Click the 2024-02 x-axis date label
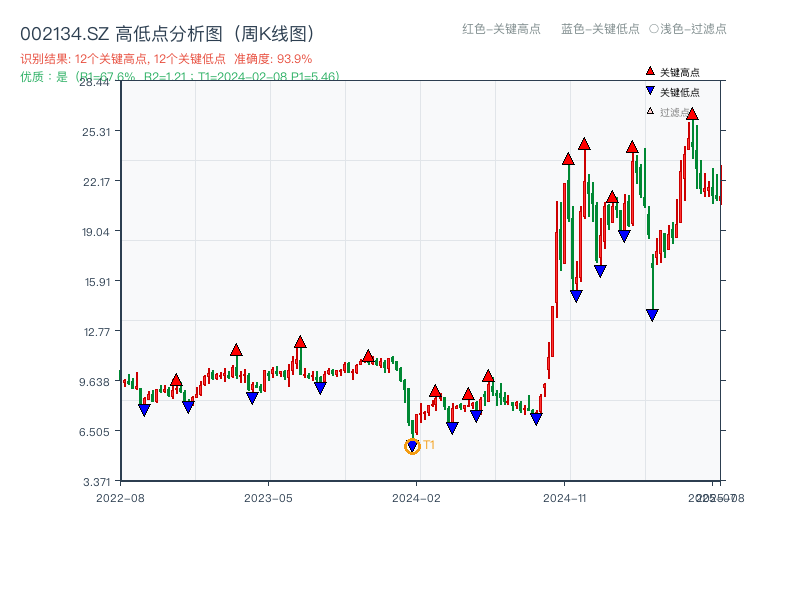The width and height of the screenshot is (800, 600). (416, 498)
